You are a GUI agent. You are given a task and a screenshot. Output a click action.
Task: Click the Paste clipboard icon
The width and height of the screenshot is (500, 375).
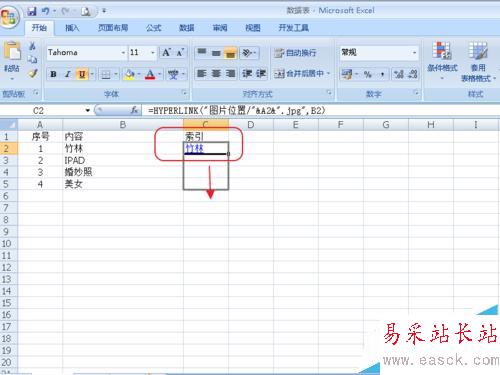coord(12,51)
